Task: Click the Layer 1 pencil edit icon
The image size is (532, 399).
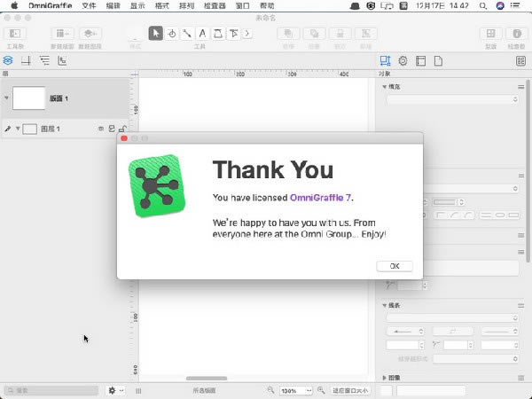Action: 7,129
